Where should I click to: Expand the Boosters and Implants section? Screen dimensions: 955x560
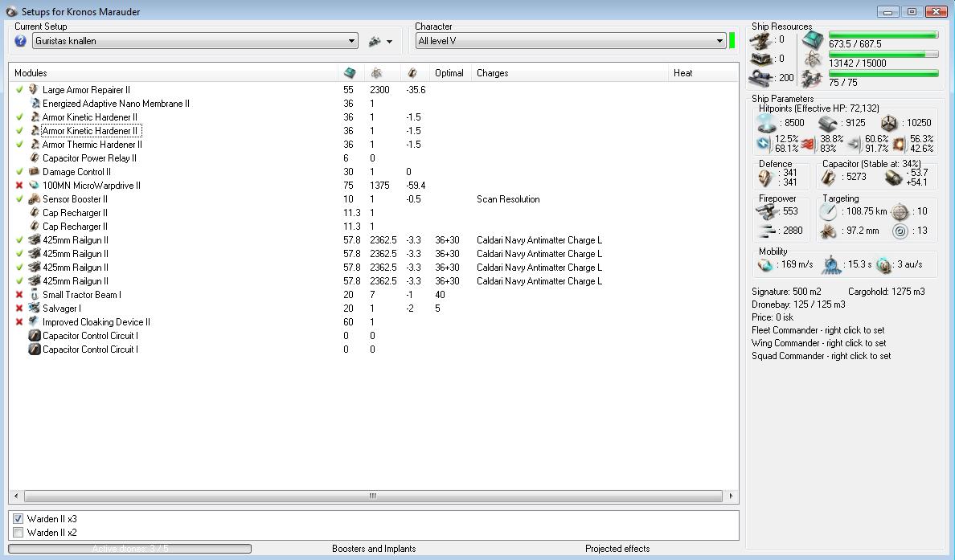tap(374, 549)
